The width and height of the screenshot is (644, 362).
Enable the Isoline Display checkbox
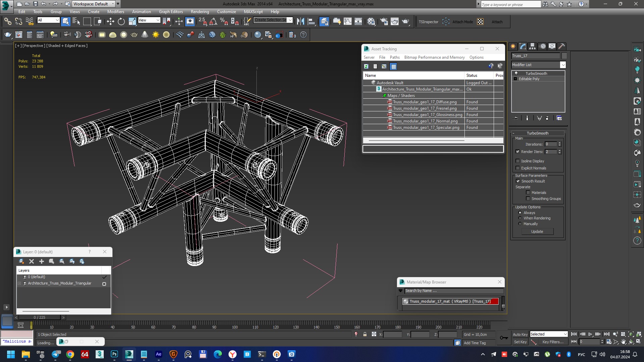(x=517, y=161)
